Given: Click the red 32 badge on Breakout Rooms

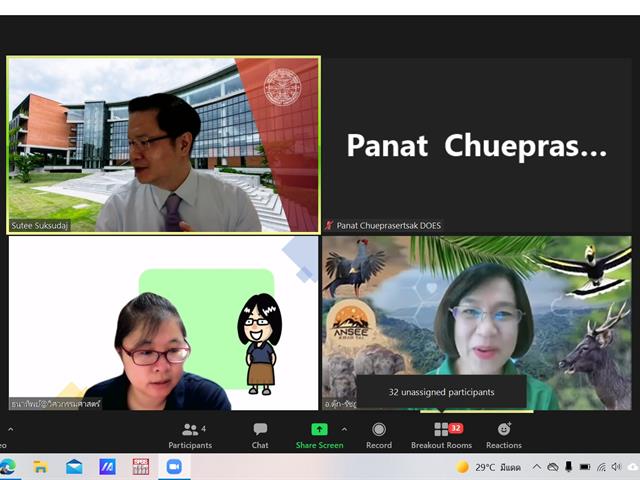Looking at the screenshot, I should click(x=456, y=428).
